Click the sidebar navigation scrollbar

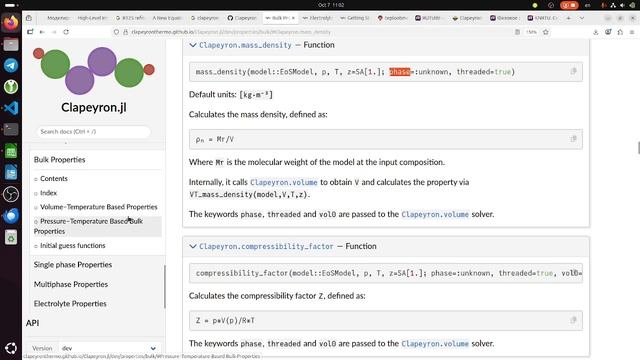(165, 287)
